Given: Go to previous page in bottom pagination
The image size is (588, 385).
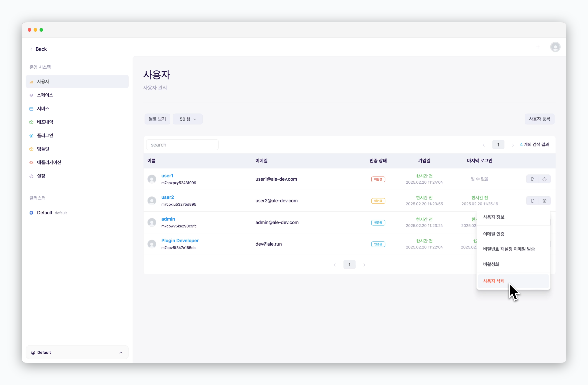Looking at the screenshot, I should tap(335, 265).
